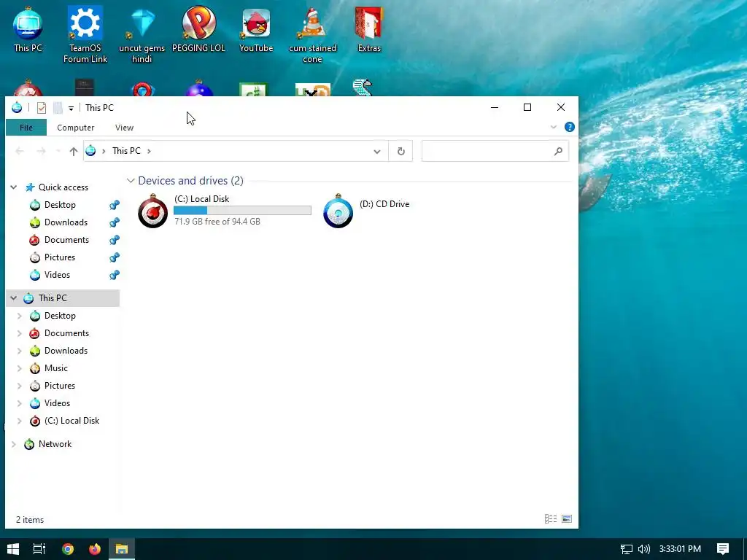
Task: Open the Action Center notifications icon
Action: click(723, 549)
